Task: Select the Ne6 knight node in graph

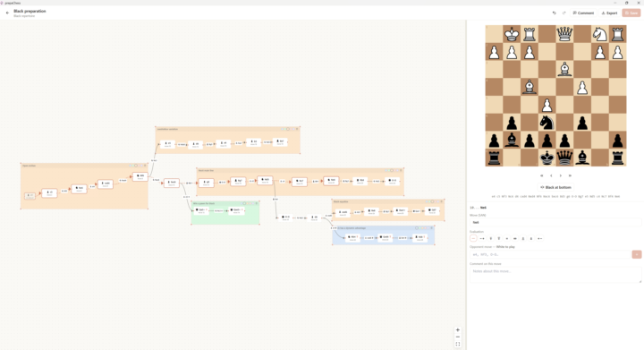Action: tap(331, 181)
